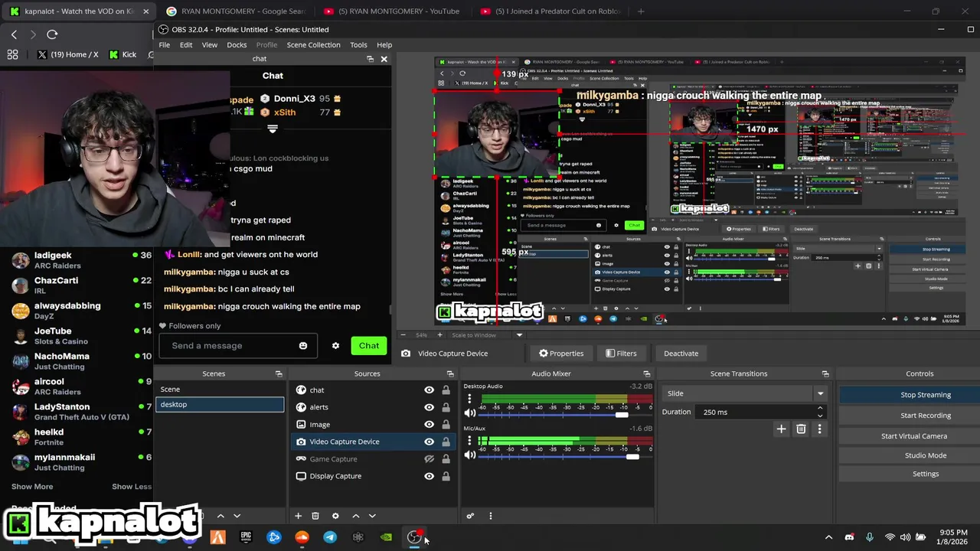Float the chat dock
This screenshot has height=551, width=980.
[370, 59]
